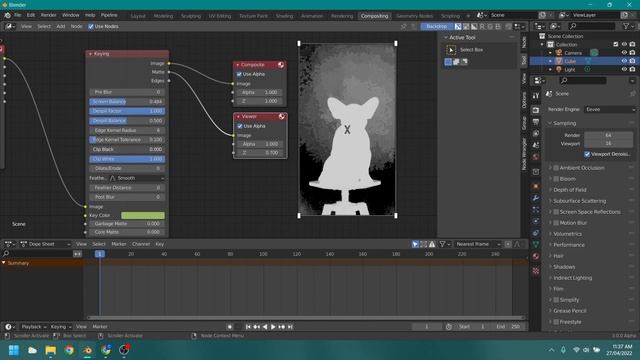This screenshot has height=360, width=640.
Task: Open the dope sheet Channel menu
Action: pos(141,244)
